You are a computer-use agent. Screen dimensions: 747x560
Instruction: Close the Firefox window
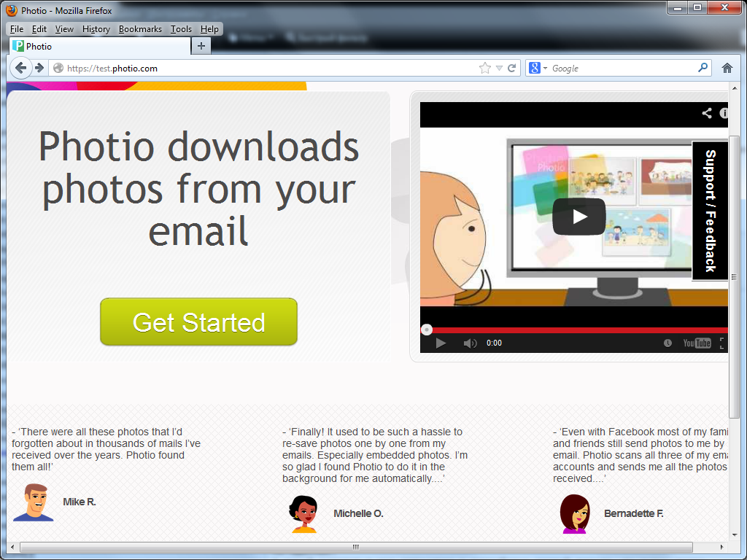coord(724,7)
